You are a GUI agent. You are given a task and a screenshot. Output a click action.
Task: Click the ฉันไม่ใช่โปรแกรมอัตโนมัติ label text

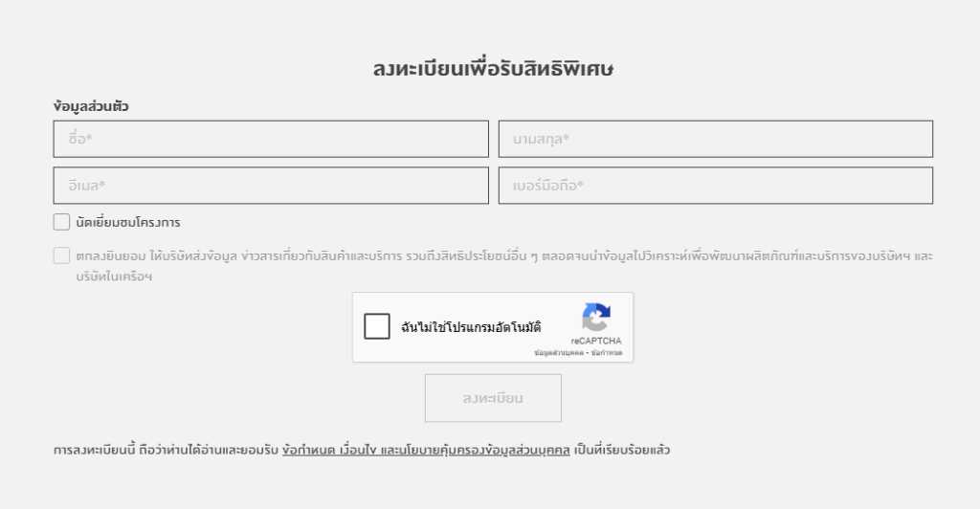click(x=471, y=327)
